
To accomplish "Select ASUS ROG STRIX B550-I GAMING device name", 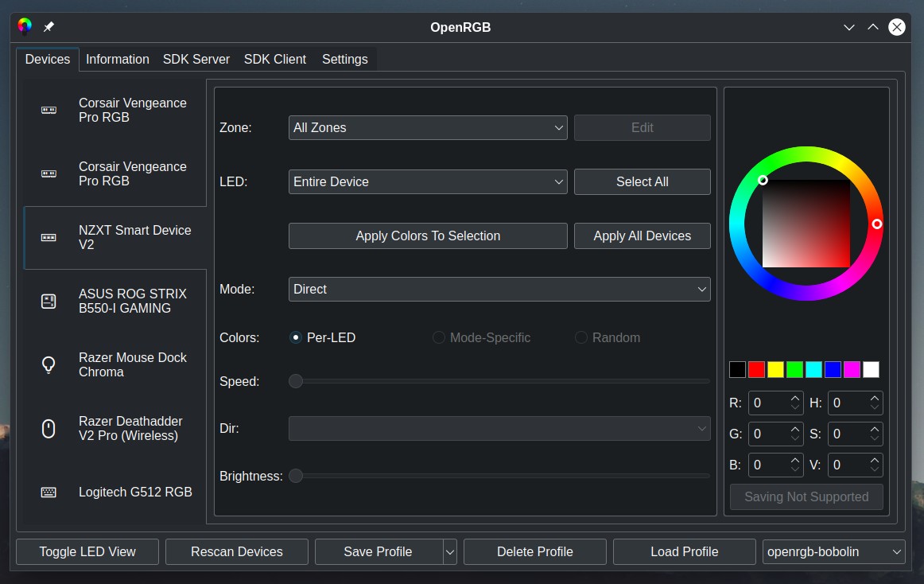I will (x=133, y=301).
